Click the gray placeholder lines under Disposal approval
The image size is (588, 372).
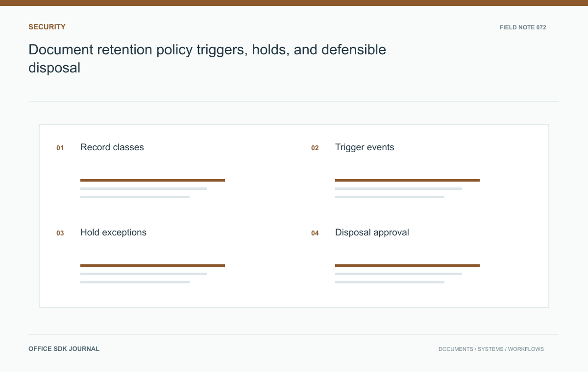click(398, 278)
